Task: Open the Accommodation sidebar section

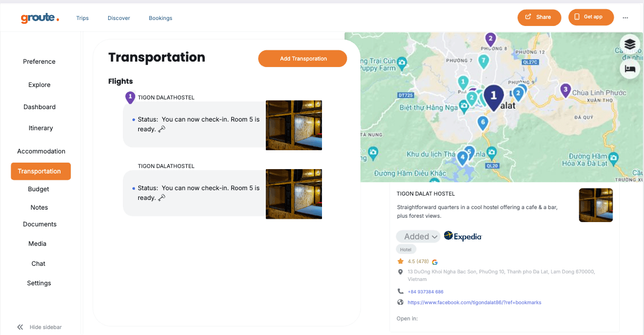Action: point(41,151)
